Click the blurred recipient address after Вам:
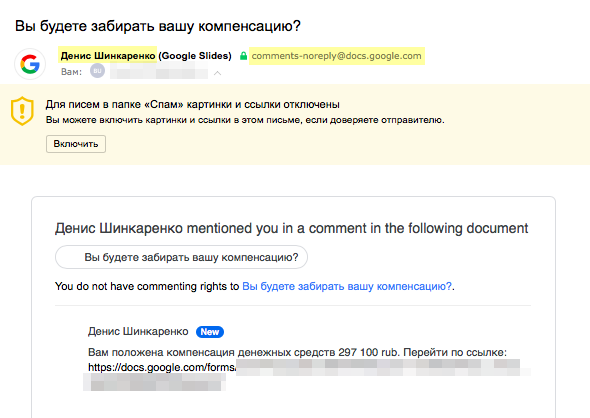590x418 pixels. pos(159,71)
